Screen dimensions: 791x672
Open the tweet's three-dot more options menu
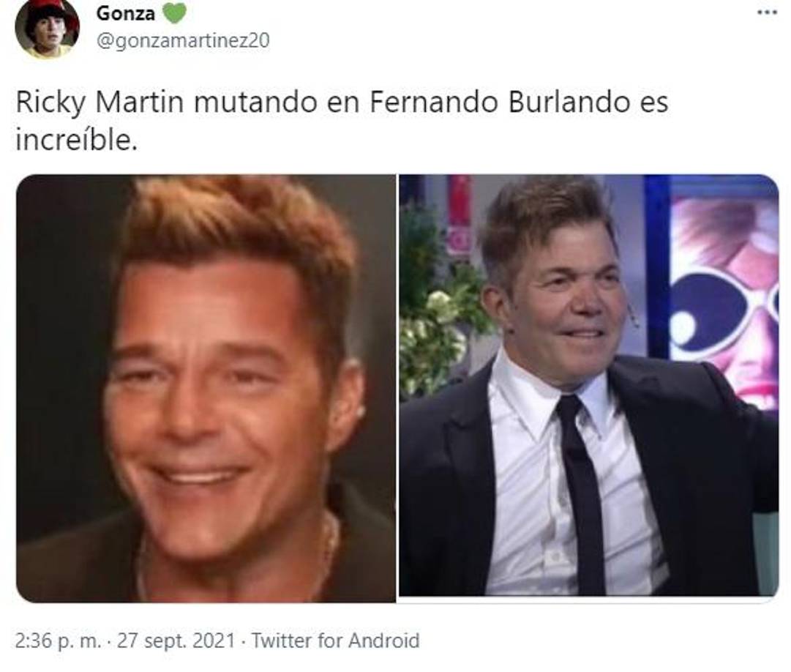[x=768, y=12]
